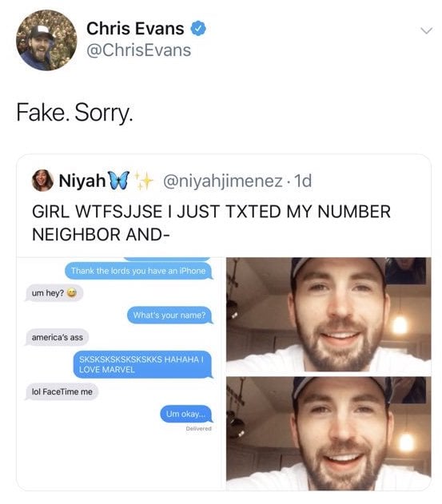Expand the tweet options chevron

coord(427,30)
